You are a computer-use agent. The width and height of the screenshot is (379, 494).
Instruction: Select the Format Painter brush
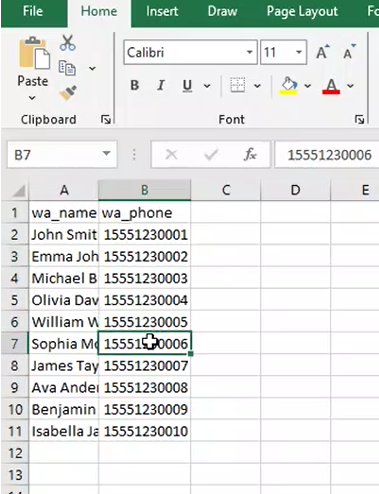click(68, 93)
